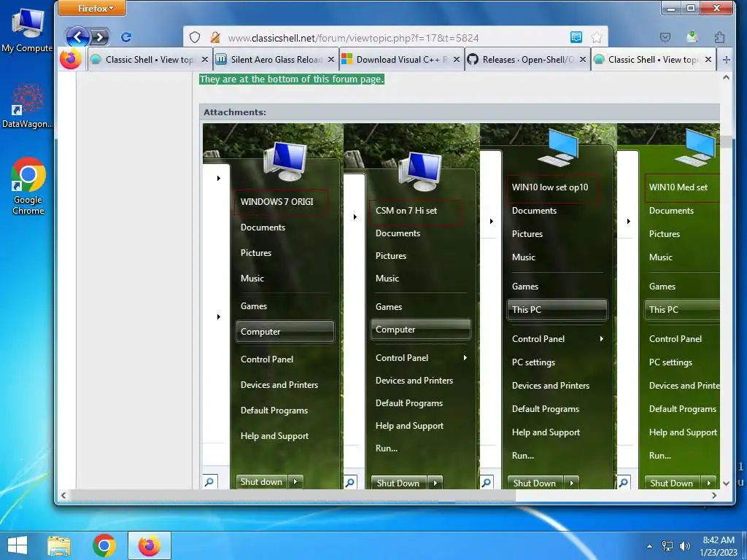
Task: Bookmark this page with the star icon
Action: [597, 37]
